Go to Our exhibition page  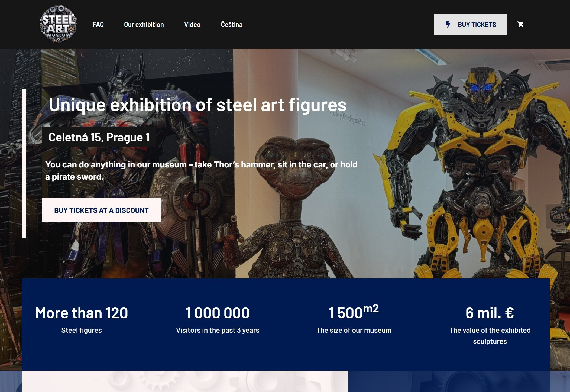click(x=144, y=24)
